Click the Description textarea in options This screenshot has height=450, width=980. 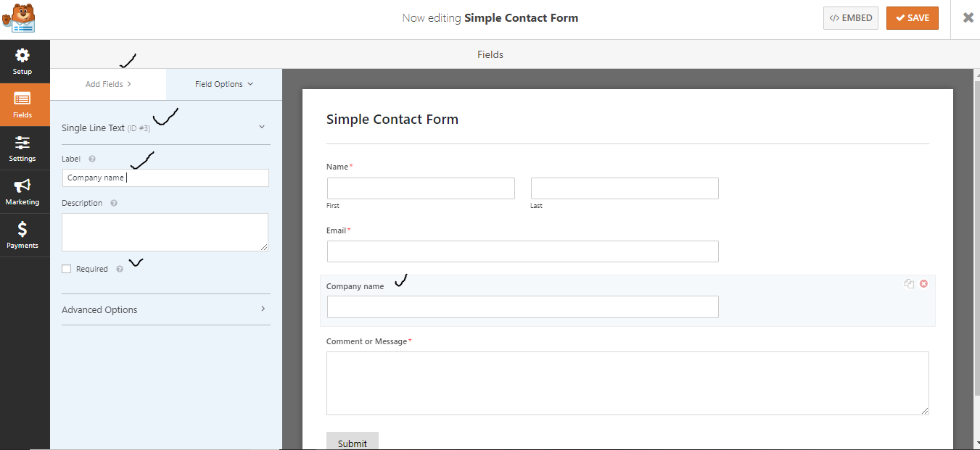pyautogui.click(x=165, y=232)
